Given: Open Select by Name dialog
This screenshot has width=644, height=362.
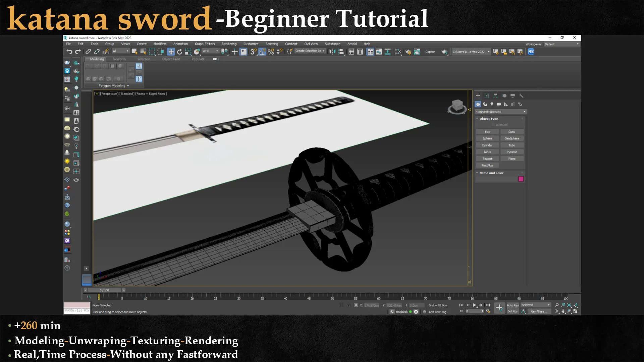Looking at the screenshot, I should [143, 52].
